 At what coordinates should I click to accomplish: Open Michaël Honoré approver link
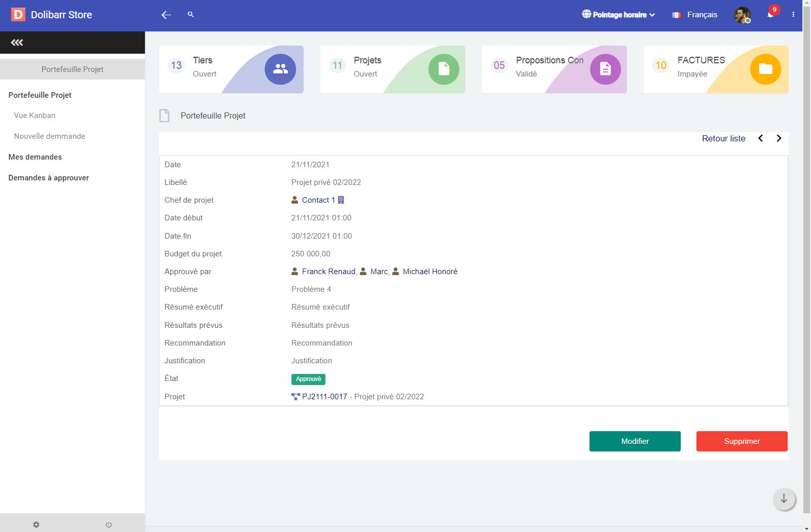click(430, 272)
